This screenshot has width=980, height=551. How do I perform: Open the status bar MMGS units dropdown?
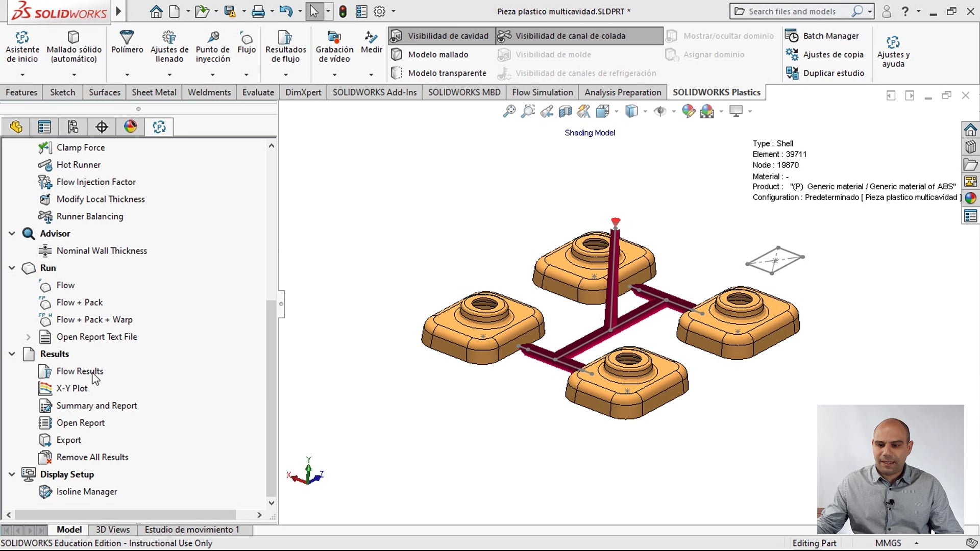coord(917,543)
